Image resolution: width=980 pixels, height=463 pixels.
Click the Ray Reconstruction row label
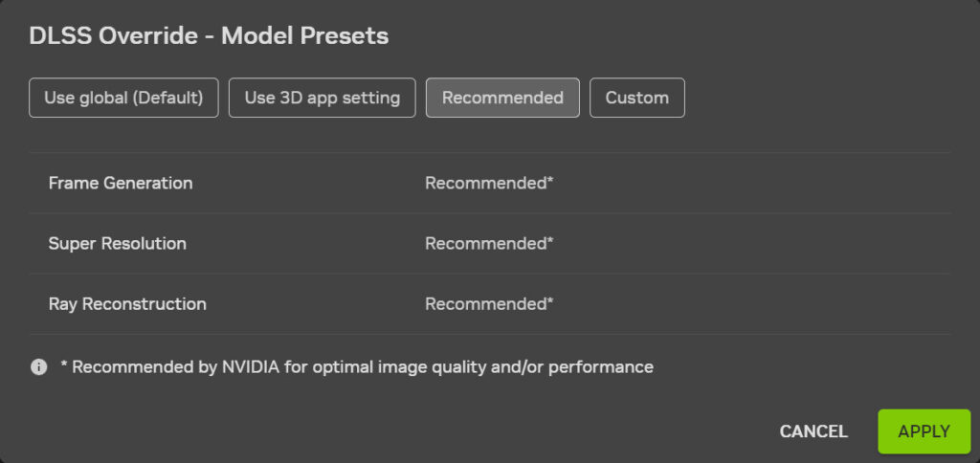tap(127, 304)
